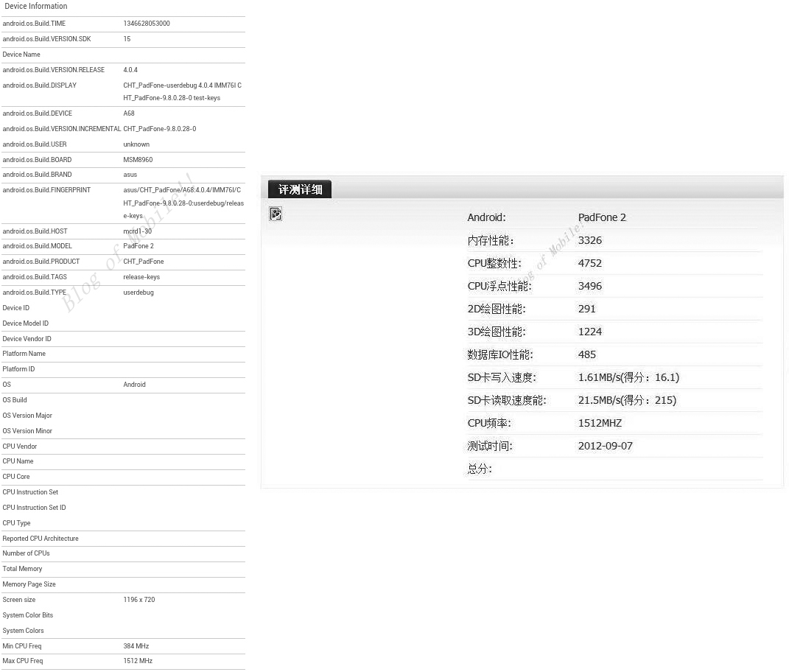The height and width of the screenshot is (672, 789).
Task: Click the android.os.Build.USER label
Action: [x=34, y=144]
